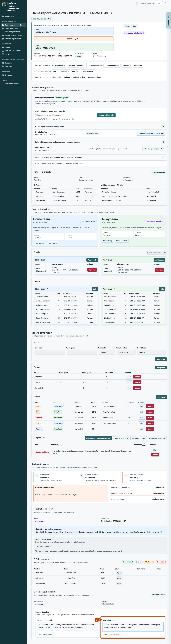Click the LigaWerk logo avatar
The height and width of the screenshot is (644, 171).
(x=4, y=4)
